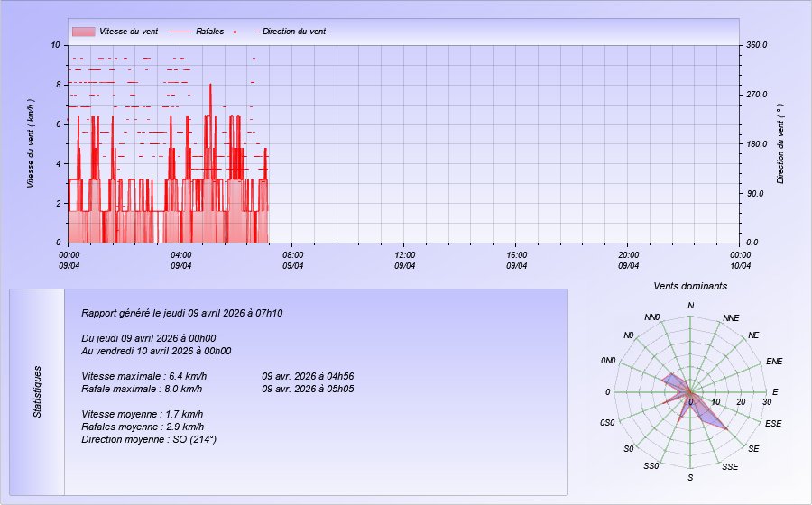812x505 pixels.
Task: Click the pink Vitesse du vent legend swatch
Action: point(83,32)
